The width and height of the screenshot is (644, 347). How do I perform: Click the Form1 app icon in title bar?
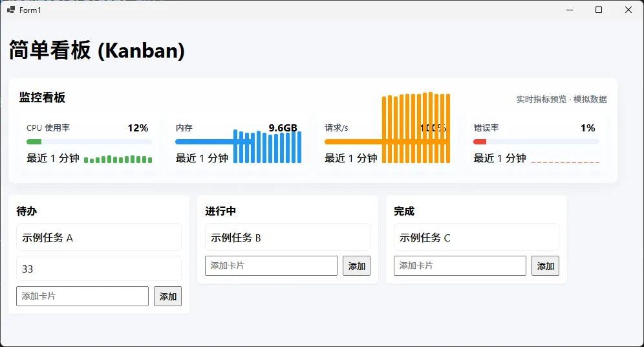click(x=11, y=10)
